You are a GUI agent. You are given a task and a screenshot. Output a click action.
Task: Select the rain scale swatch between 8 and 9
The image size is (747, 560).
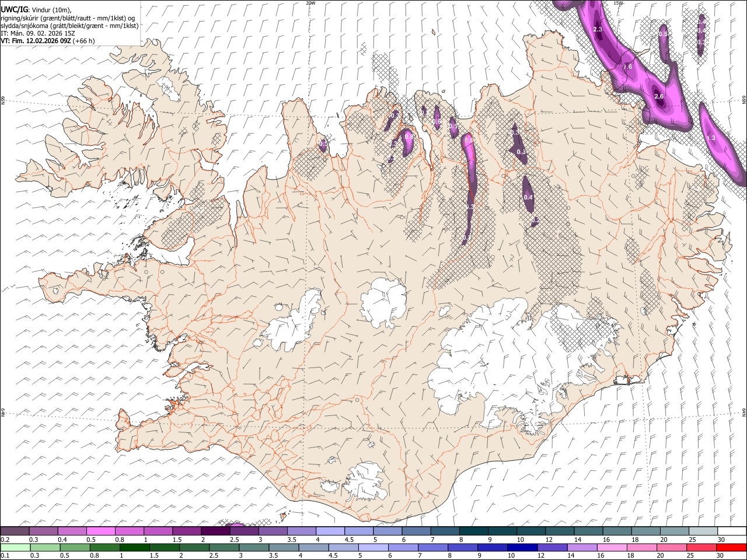(x=462, y=547)
